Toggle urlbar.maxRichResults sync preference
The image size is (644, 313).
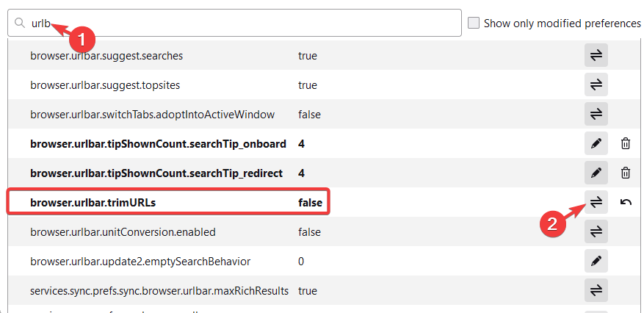point(596,290)
